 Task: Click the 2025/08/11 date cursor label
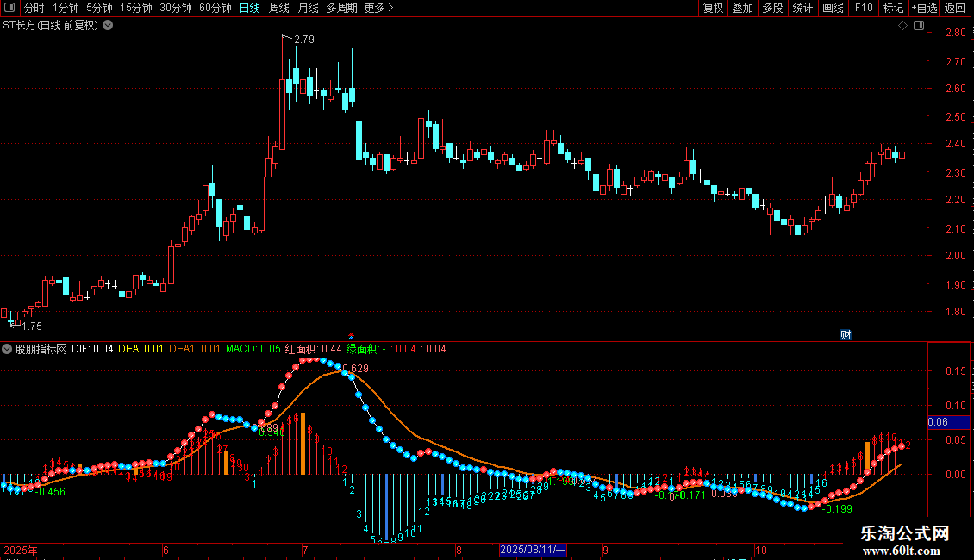pos(533,550)
